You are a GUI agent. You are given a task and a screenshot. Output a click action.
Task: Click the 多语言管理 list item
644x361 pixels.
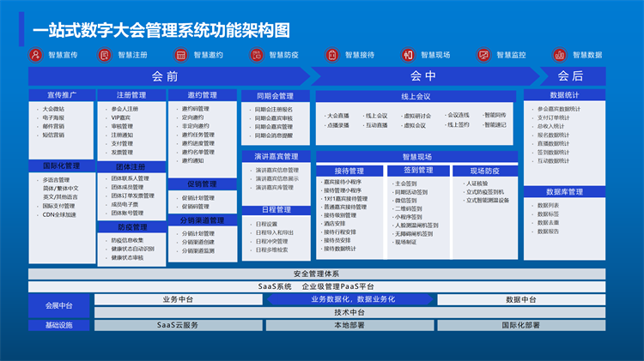click(x=57, y=180)
